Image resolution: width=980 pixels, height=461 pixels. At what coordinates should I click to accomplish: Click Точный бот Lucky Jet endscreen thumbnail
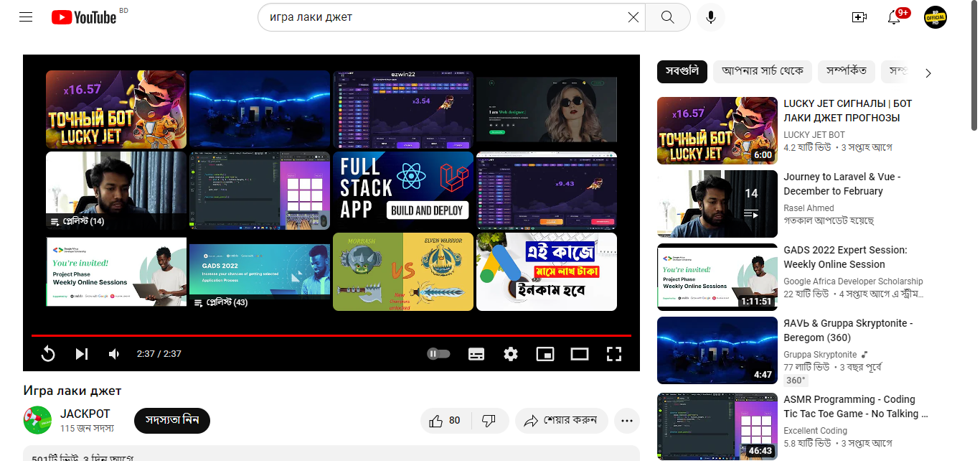point(116,109)
